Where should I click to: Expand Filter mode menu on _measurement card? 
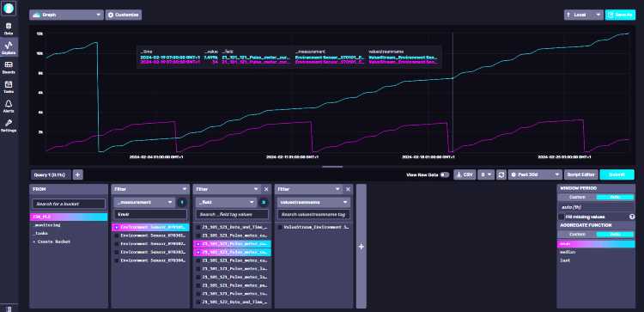pyautogui.click(x=185, y=189)
